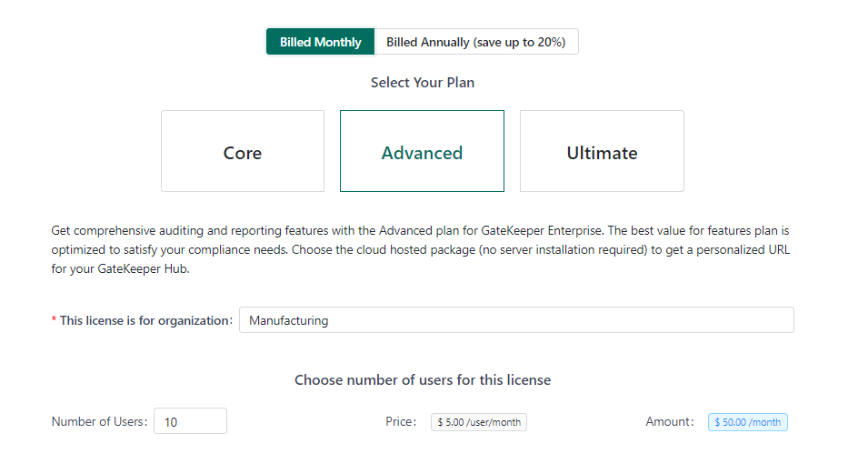Select the Advanced plan card
This screenshot has width=868, height=464.
tap(422, 151)
